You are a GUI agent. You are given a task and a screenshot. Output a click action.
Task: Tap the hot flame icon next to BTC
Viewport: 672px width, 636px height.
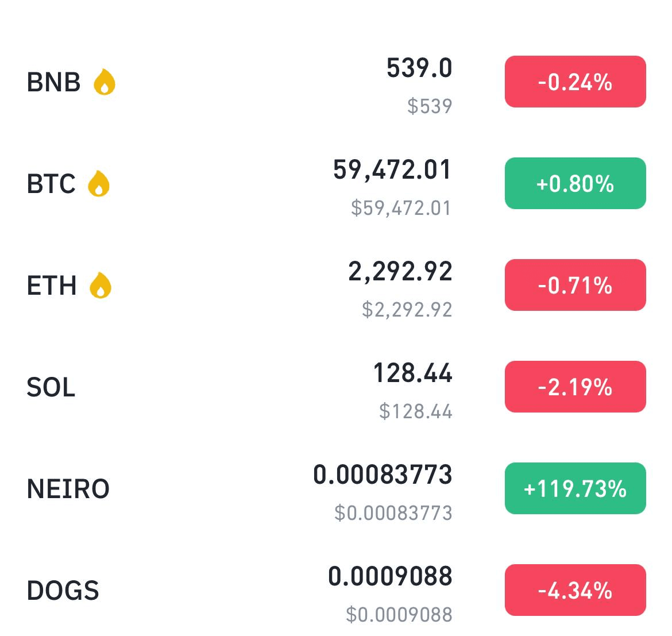[99, 183]
